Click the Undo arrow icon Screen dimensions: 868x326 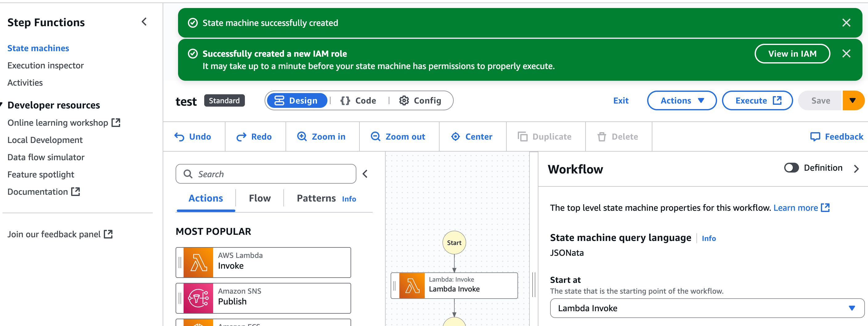tap(179, 137)
